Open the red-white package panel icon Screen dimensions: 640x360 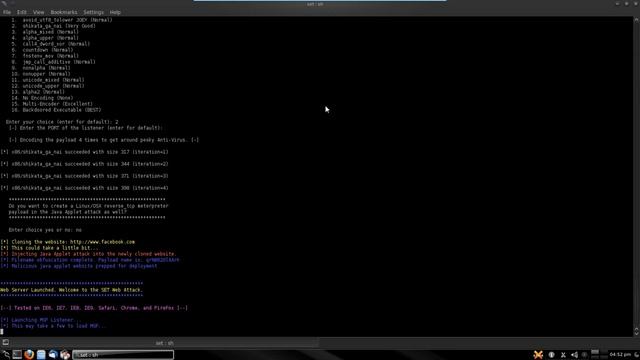pos(65,355)
